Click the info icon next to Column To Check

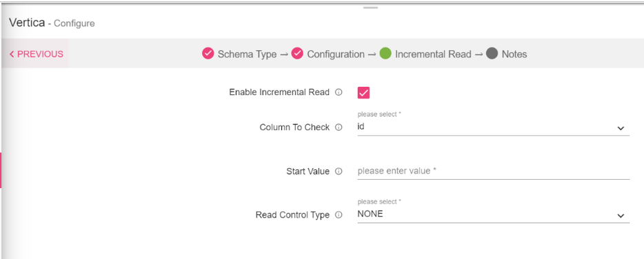point(339,127)
